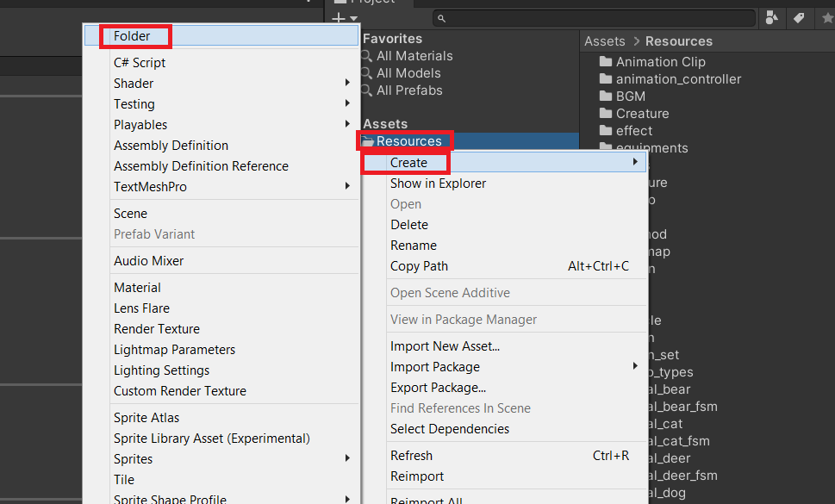Viewport: 835px width, 504px height.
Task: Click the search icon beside All Prefabs
Action: (x=366, y=91)
